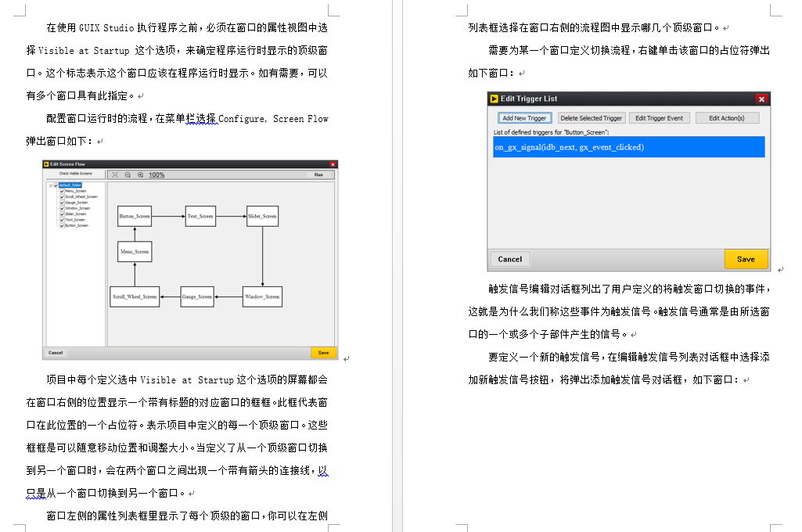The height and width of the screenshot is (532, 802).
Task: Click Window_Screen box in flow diagram
Action: coord(262,297)
